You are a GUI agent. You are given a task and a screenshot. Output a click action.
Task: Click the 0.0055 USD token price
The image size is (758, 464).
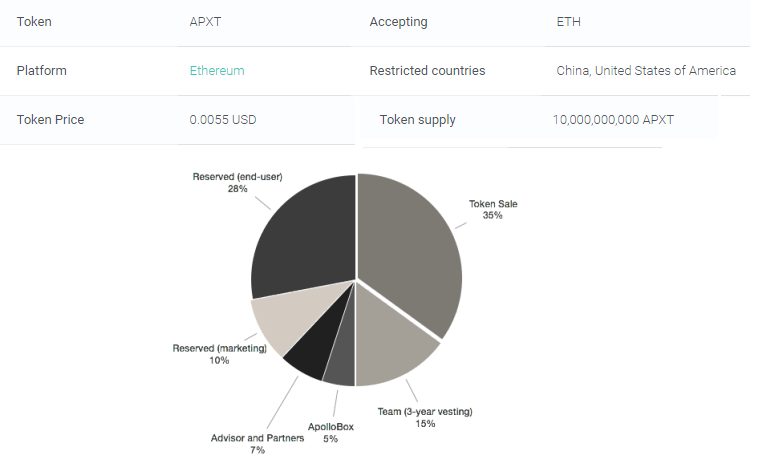(x=223, y=119)
